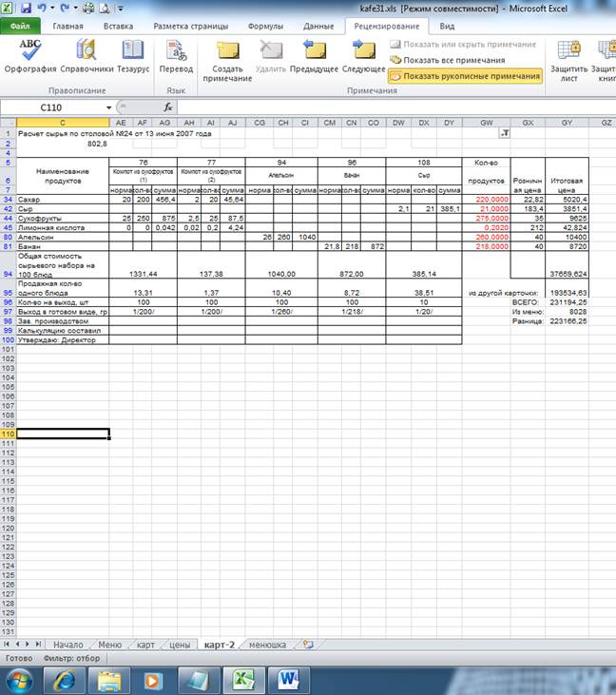
Task: Open the Меню sheet tab
Action: (x=109, y=645)
